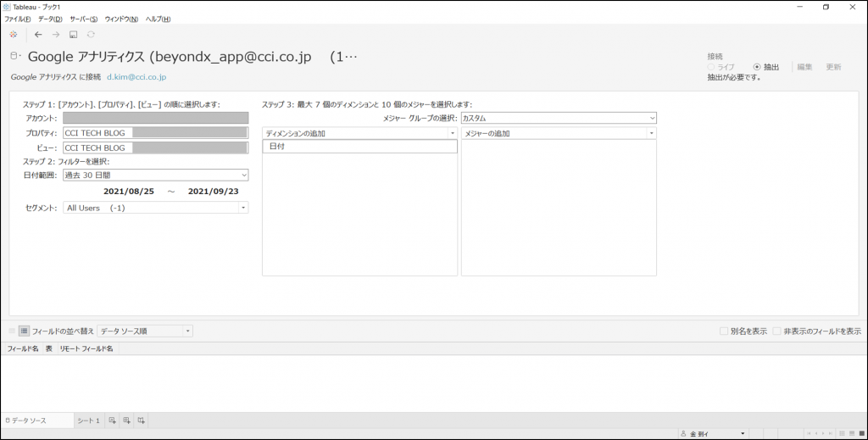Click the back arrow toolbar icon
Image resolution: width=868 pixels, height=440 pixels.
[38, 34]
